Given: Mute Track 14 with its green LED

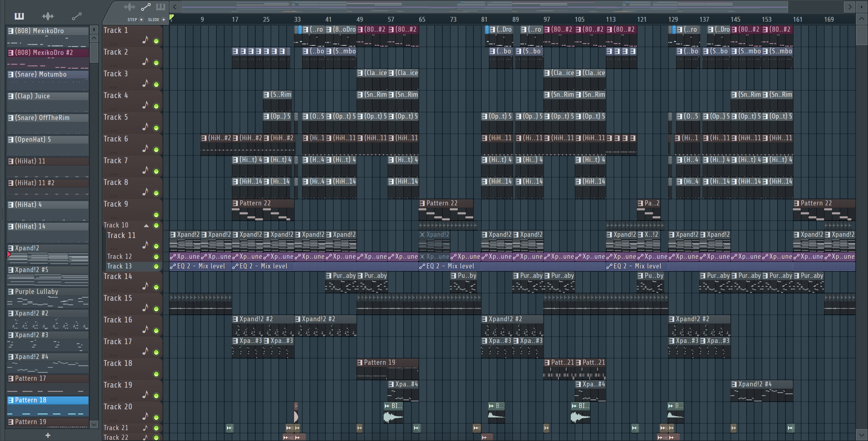Looking at the screenshot, I should coord(156,287).
